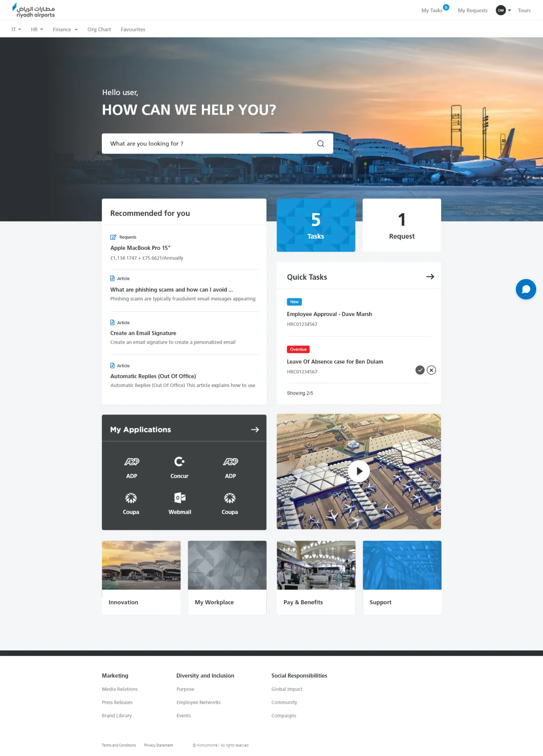Click the Community footer link

coord(284,703)
